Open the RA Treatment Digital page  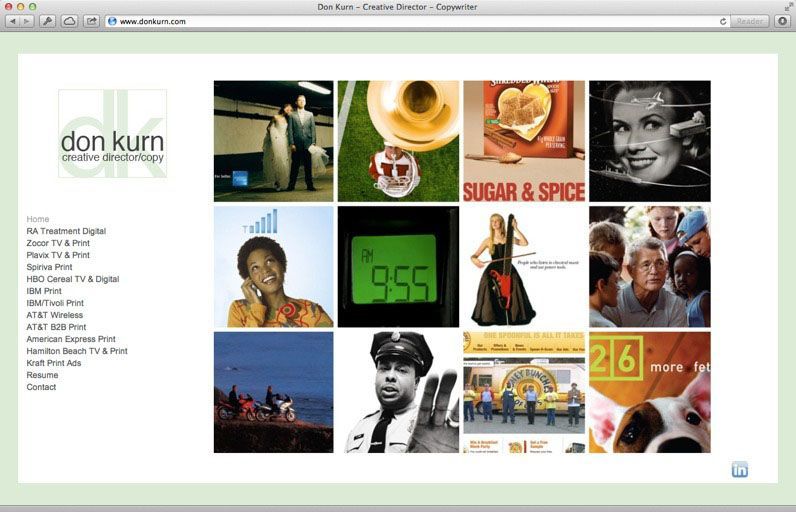66,231
